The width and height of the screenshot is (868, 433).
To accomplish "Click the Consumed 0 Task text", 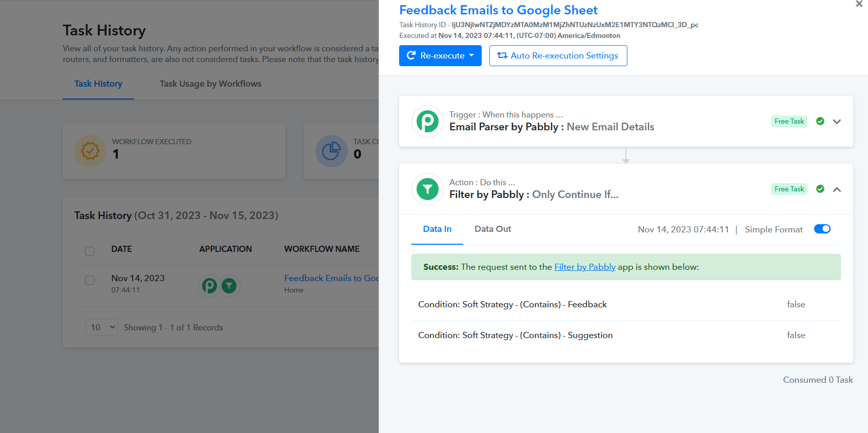I will coord(818,380).
